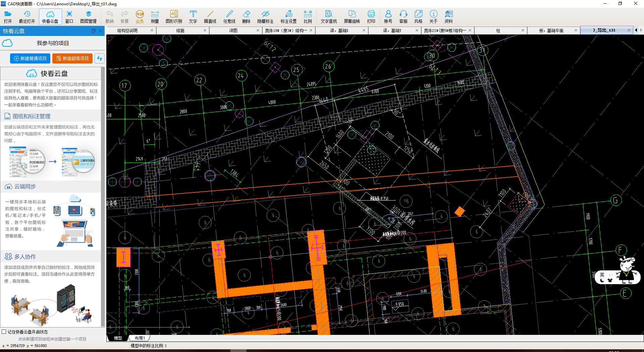Open 图层管理 layer manager
Image resolution: width=644 pixels, height=352 pixels.
[88, 16]
